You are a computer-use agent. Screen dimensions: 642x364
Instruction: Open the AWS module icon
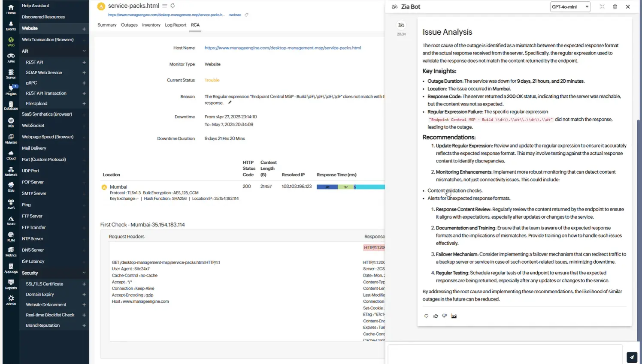(x=11, y=205)
